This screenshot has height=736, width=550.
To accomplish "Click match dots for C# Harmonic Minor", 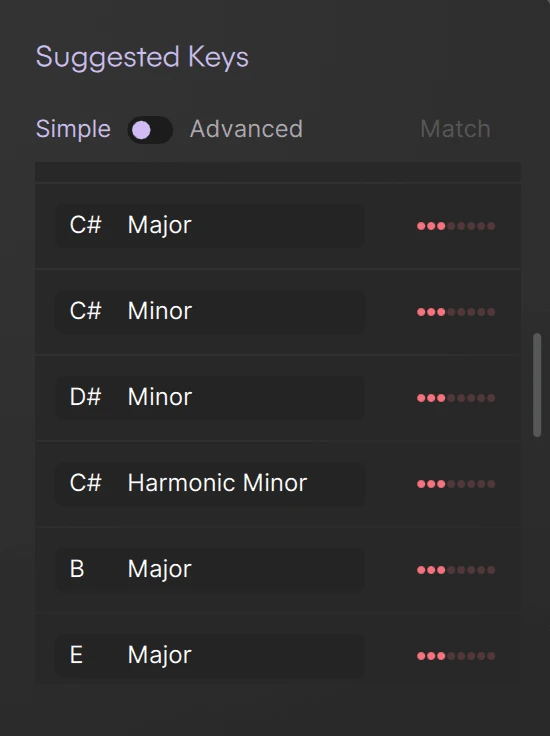I will pyautogui.click(x=456, y=484).
